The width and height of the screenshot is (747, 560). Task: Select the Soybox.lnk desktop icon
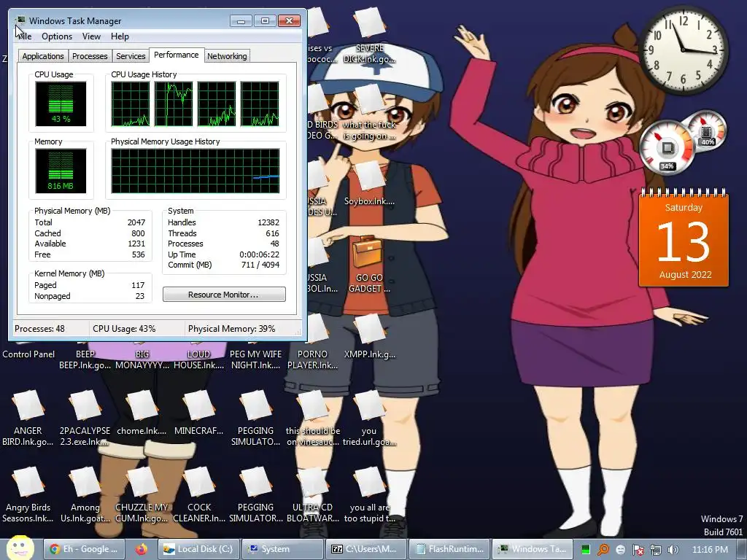click(x=369, y=183)
